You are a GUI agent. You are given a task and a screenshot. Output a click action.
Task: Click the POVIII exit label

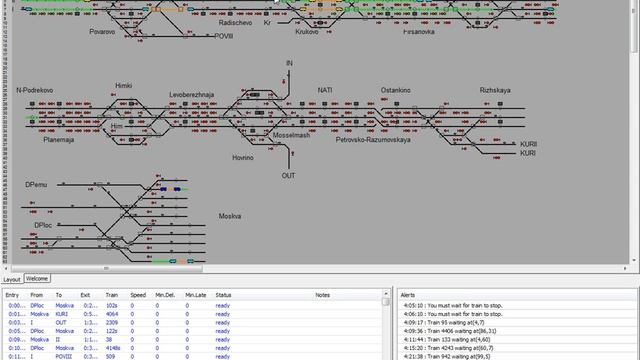click(x=224, y=36)
